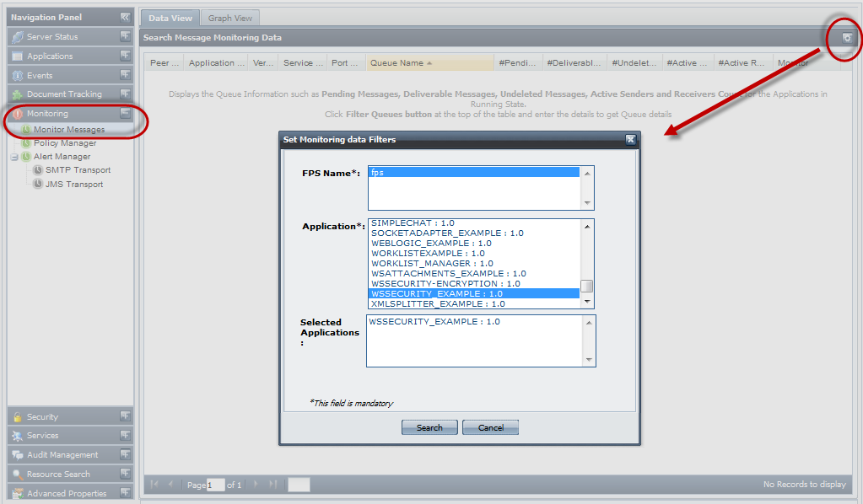The width and height of the screenshot is (863, 504).
Task: Sort by Queue Name column header
Action: pyautogui.click(x=401, y=63)
